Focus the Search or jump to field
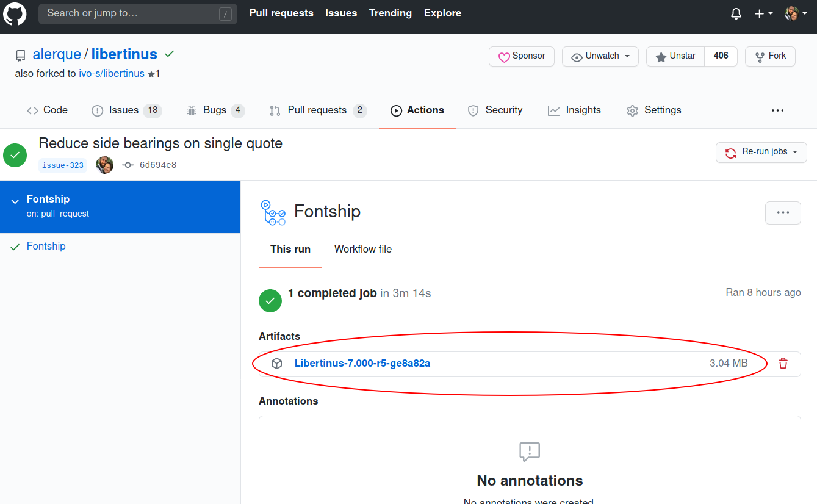817x504 pixels. tap(138, 13)
